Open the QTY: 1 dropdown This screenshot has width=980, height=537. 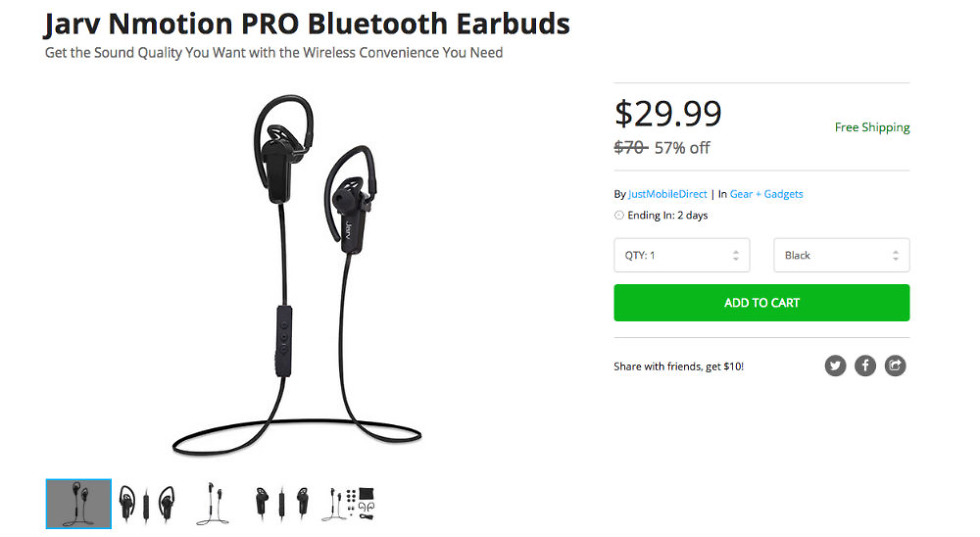(682, 255)
